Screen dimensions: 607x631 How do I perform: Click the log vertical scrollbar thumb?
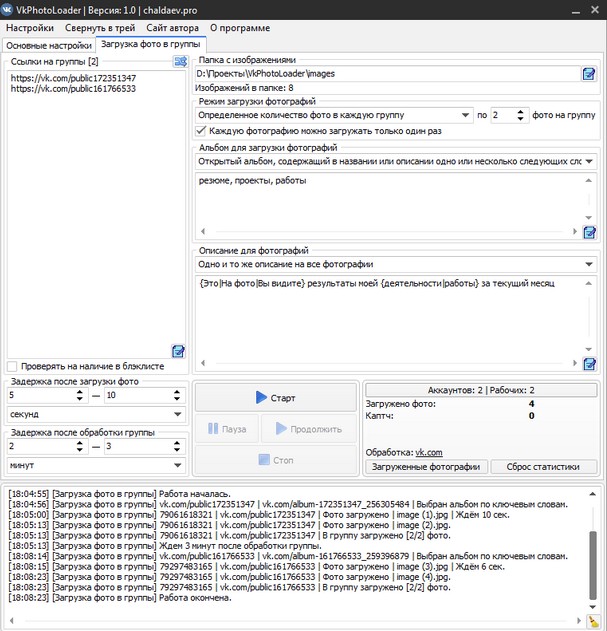click(593, 565)
